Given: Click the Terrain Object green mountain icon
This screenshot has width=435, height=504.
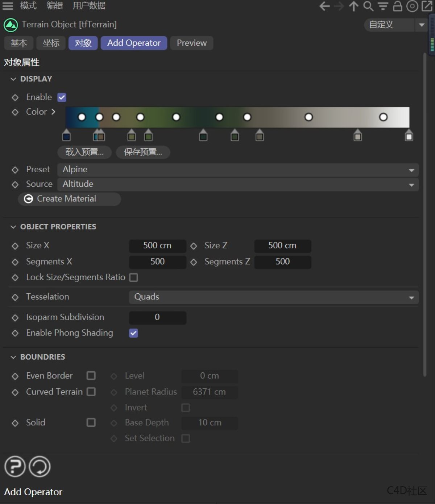Looking at the screenshot, I should pos(10,24).
